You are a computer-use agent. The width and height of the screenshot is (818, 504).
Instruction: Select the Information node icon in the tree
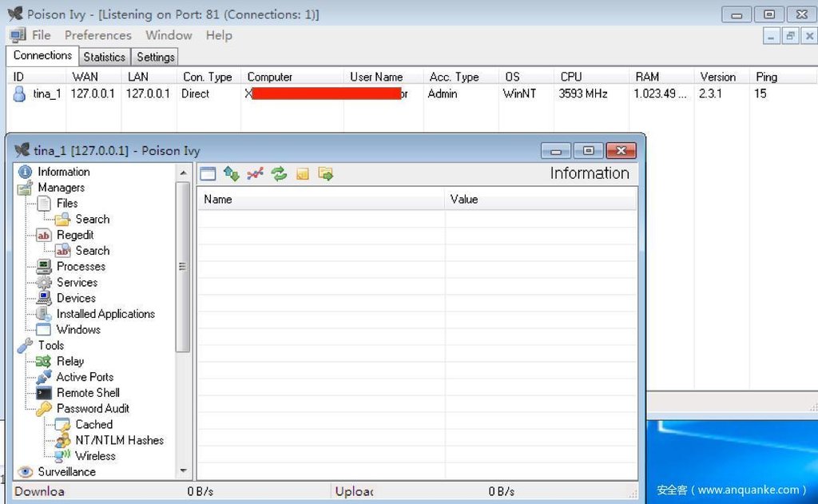[25, 172]
